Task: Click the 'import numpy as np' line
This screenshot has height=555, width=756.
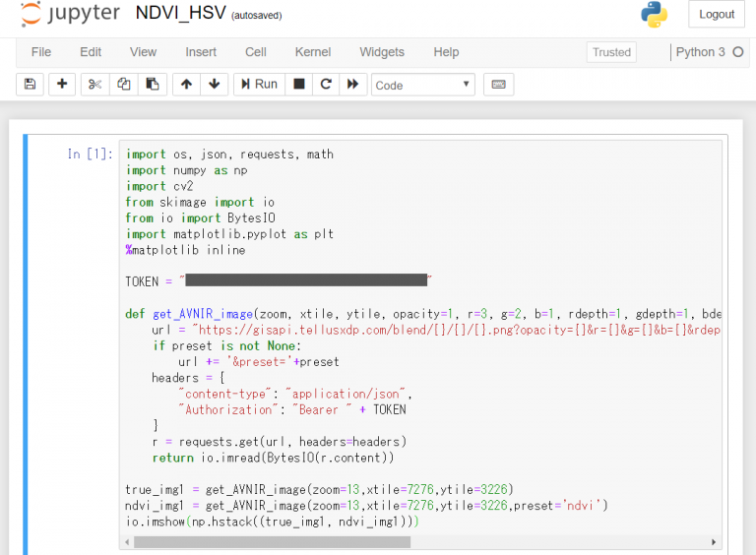Action: (187, 170)
